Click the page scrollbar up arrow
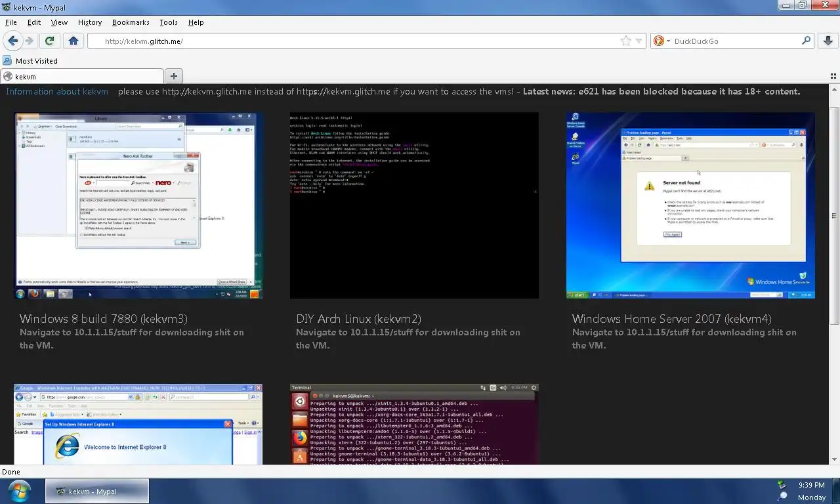The width and height of the screenshot is (840, 504). pos(834,90)
